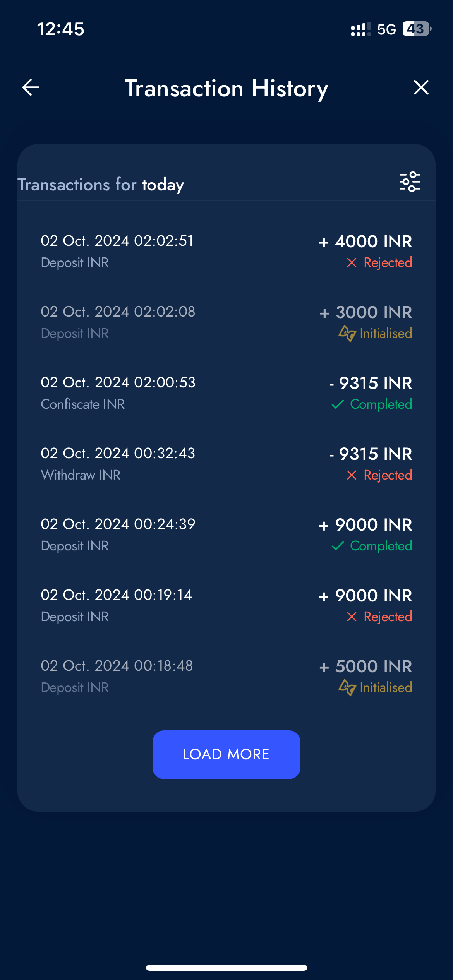
Task: Tap the Rejected X icon on Withdraw INR
Action: tap(352, 475)
